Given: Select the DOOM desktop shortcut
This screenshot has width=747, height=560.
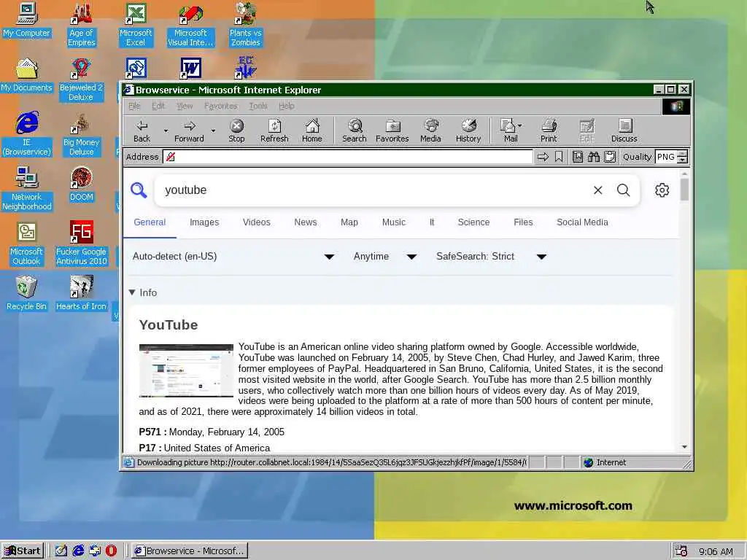Looking at the screenshot, I should point(82,184).
